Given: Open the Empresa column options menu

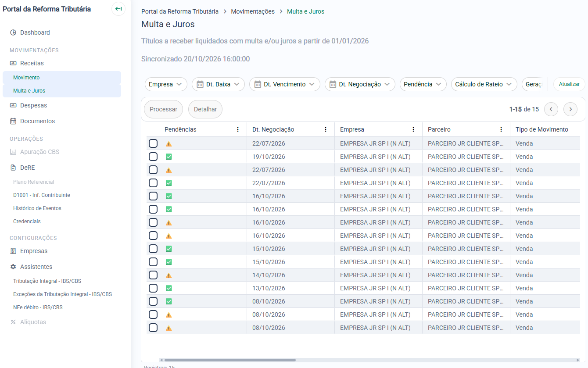Looking at the screenshot, I should [413, 129].
